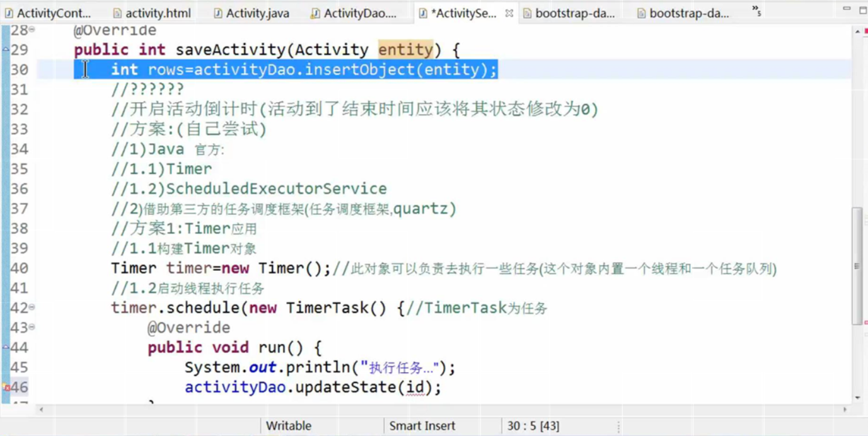Open the second bootstrap-da... tab

coord(682,13)
